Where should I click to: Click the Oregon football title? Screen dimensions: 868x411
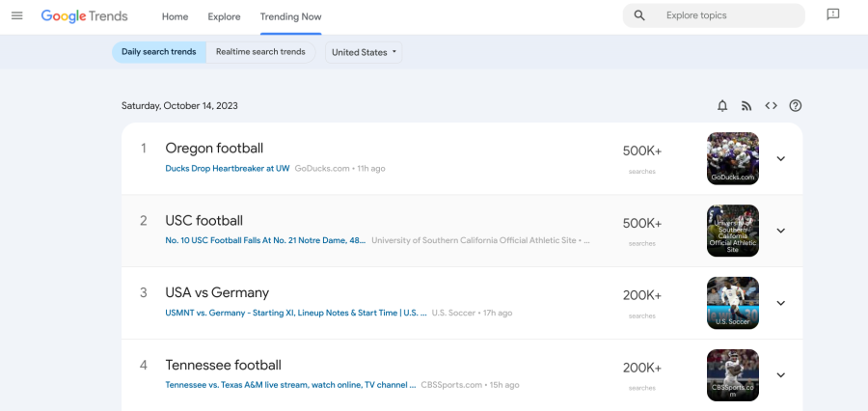point(214,149)
